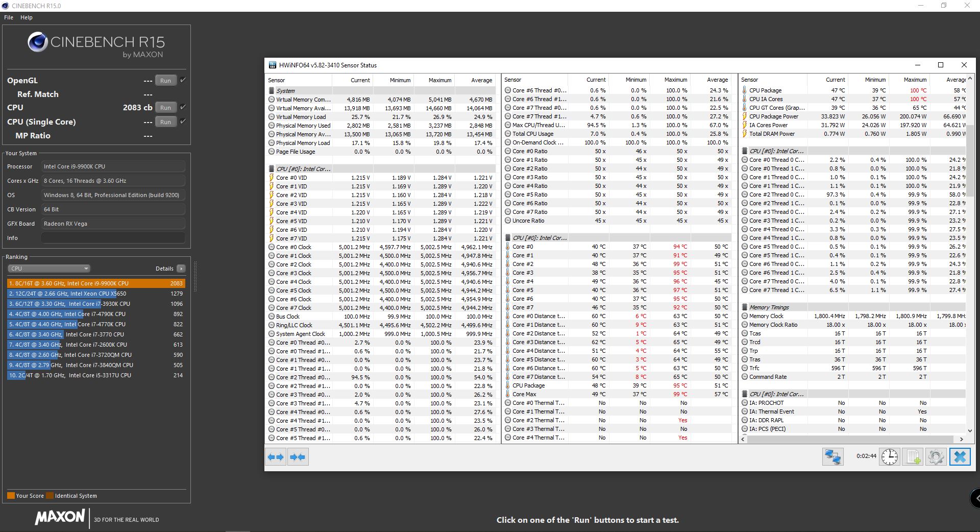Click the collapse columns arrows icon
This screenshot has width=980, height=532.
point(298,457)
